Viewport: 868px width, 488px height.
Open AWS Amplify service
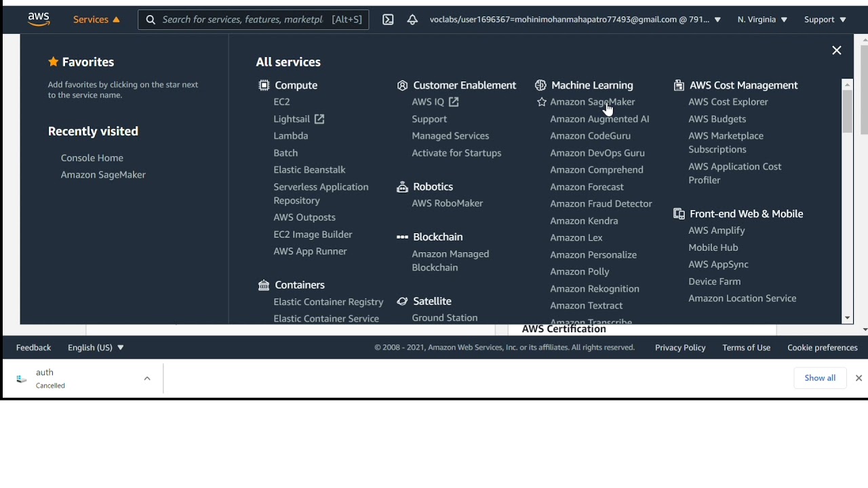(717, 230)
